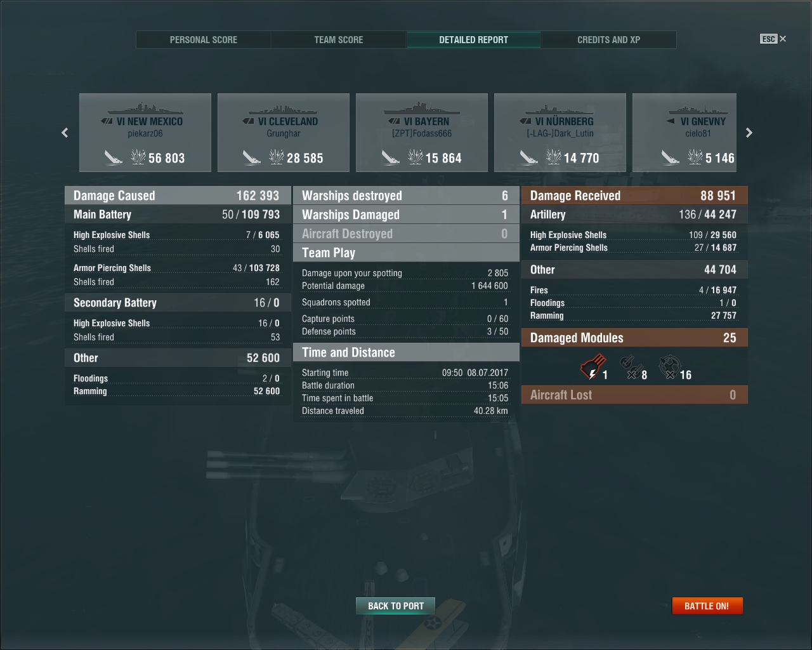
Task: Switch to the Team Score tab
Action: (339, 39)
